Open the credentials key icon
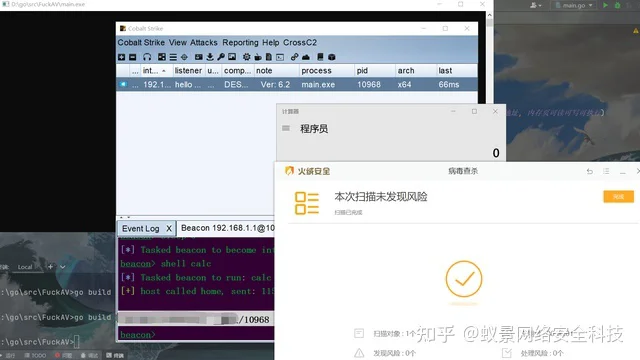The height and width of the screenshot is (360, 640). (x=221, y=57)
